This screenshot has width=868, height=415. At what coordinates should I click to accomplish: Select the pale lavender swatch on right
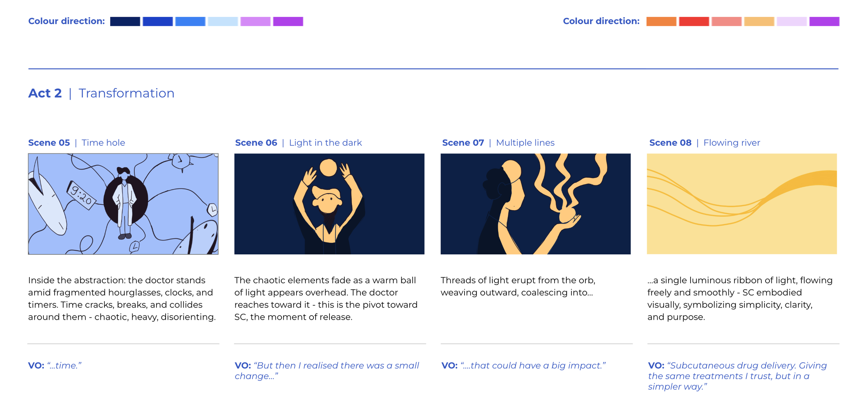792,21
